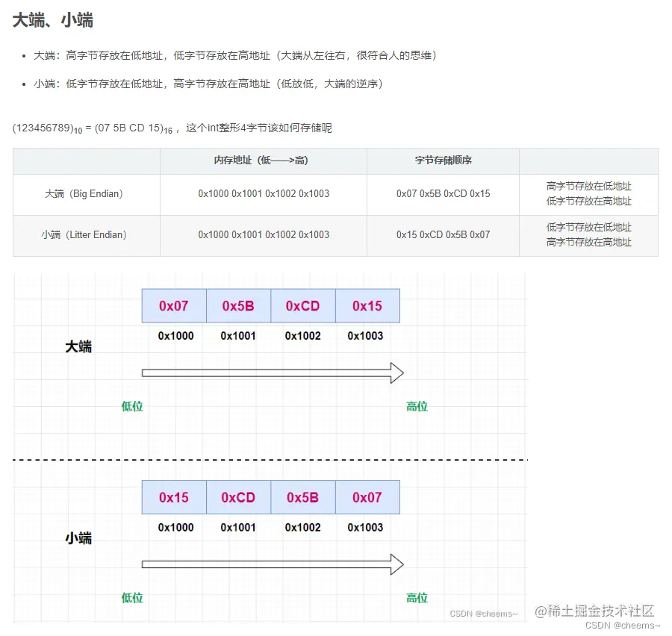Screen dimensions: 672x636
Task: Click the arrow under the 大端 diagram
Action: click(273, 372)
